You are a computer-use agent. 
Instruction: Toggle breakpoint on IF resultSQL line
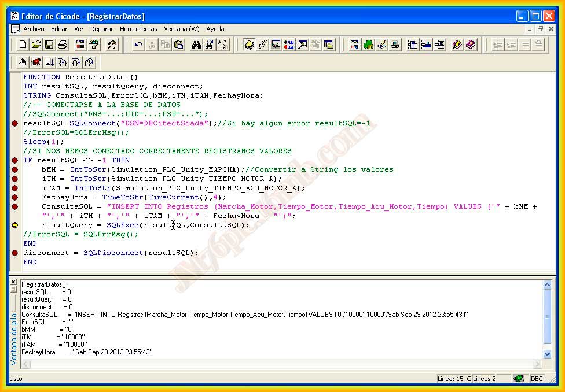[x=15, y=161]
